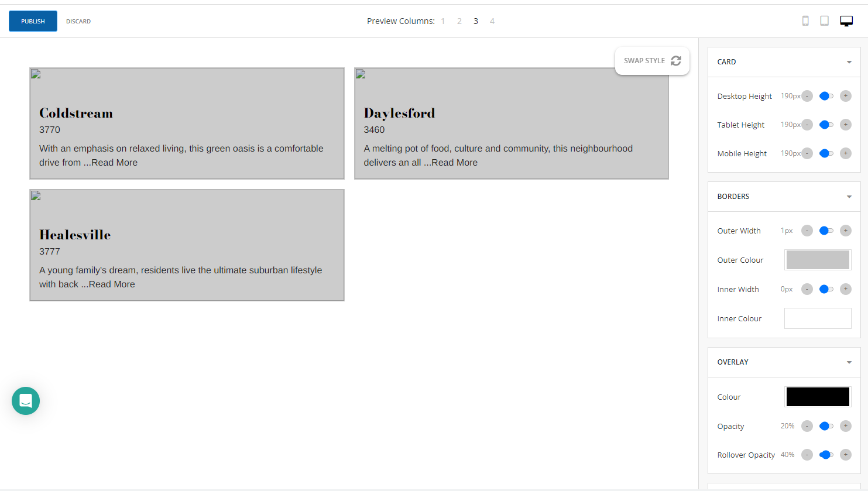
Task: Click the Rollover Opacity slider
Action: pyautogui.click(x=826, y=455)
